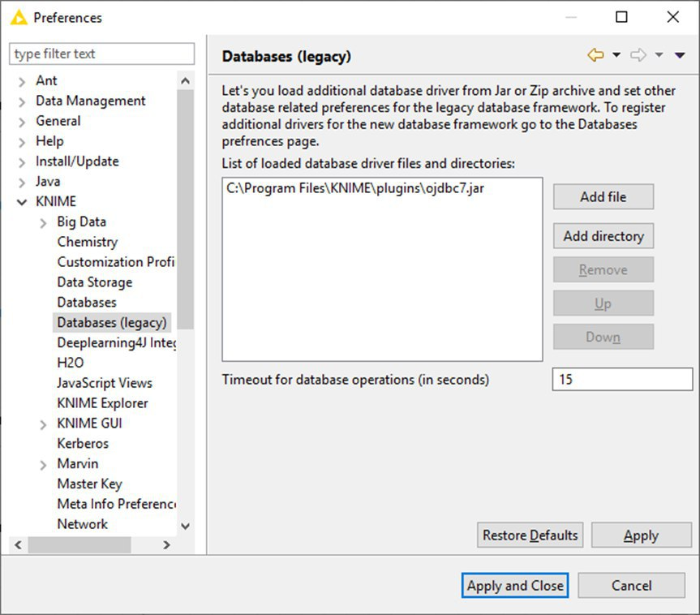Click the Up button
Viewport: 700px width, 615px height.
pyautogui.click(x=603, y=303)
